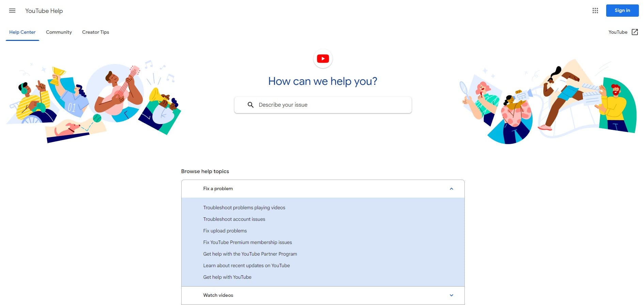Image resolution: width=644 pixels, height=305 pixels.
Task: Switch to the Community tab
Action: tap(59, 32)
